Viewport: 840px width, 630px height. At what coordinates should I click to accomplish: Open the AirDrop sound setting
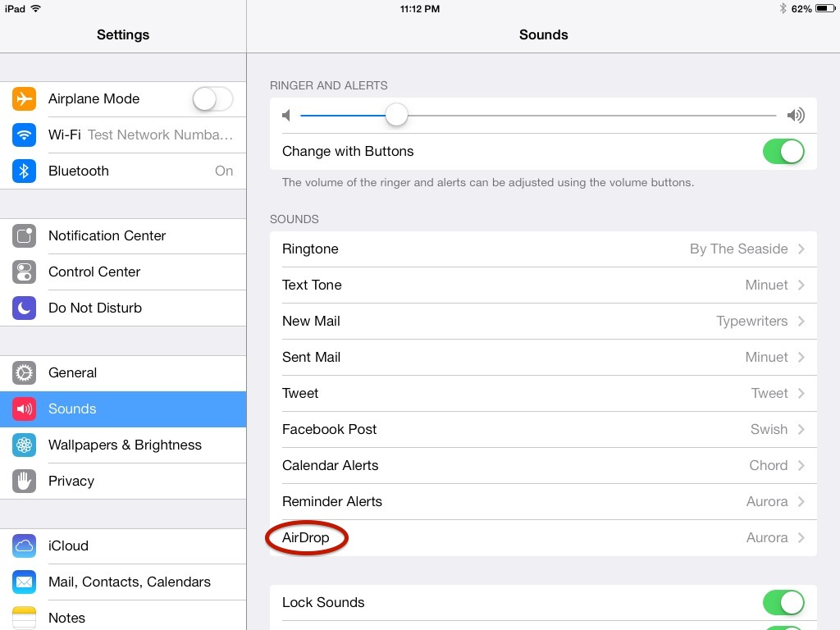click(541, 538)
